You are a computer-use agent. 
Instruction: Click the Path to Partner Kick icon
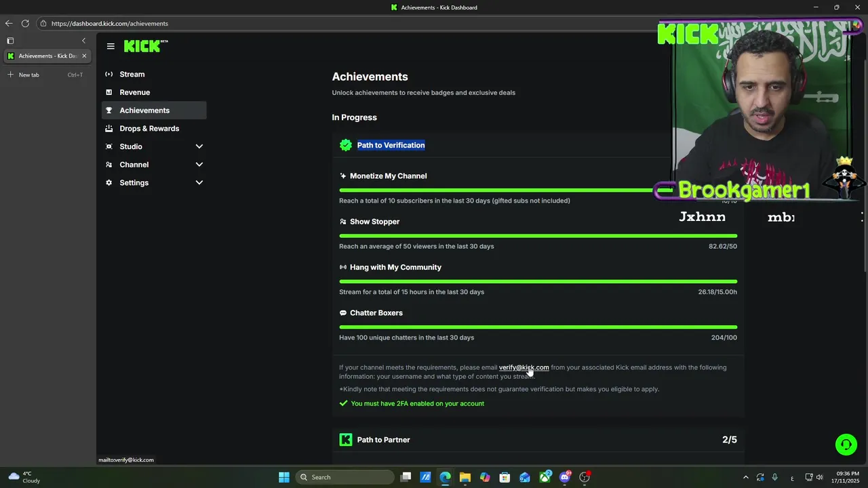[x=346, y=440]
